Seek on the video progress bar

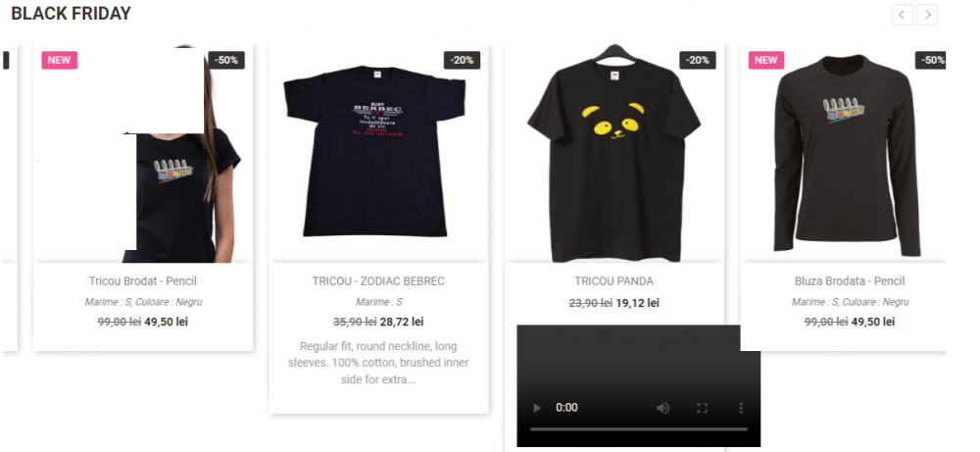[638, 429]
